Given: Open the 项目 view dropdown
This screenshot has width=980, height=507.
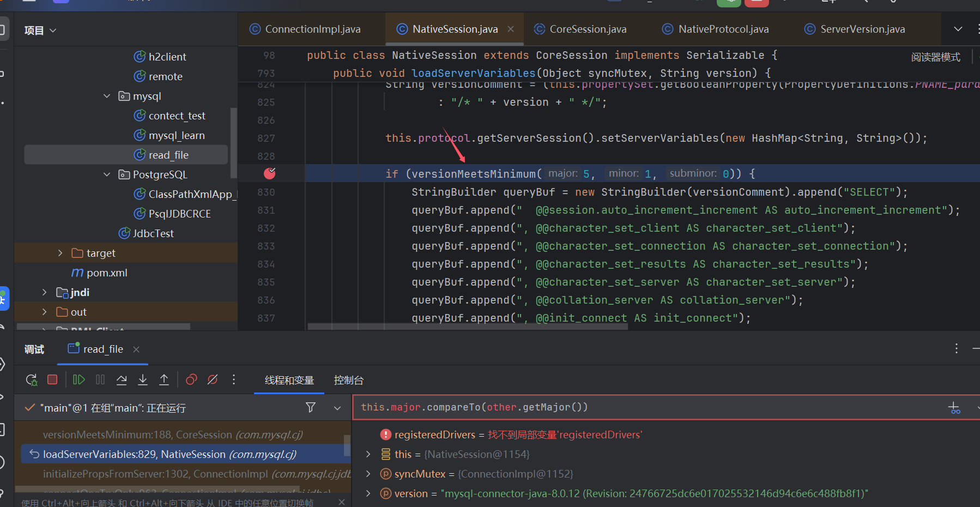Looking at the screenshot, I should [40, 31].
